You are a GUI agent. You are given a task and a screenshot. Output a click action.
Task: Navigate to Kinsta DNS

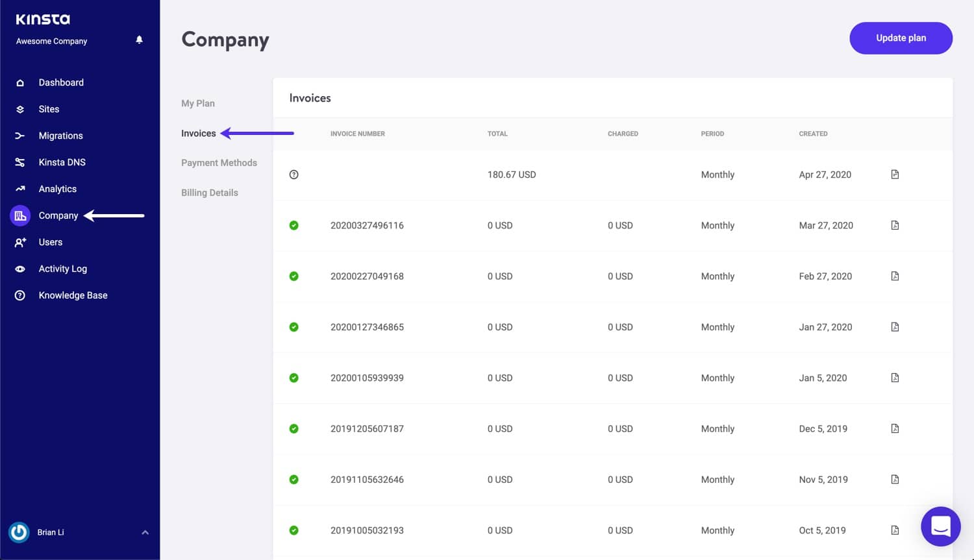click(62, 163)
